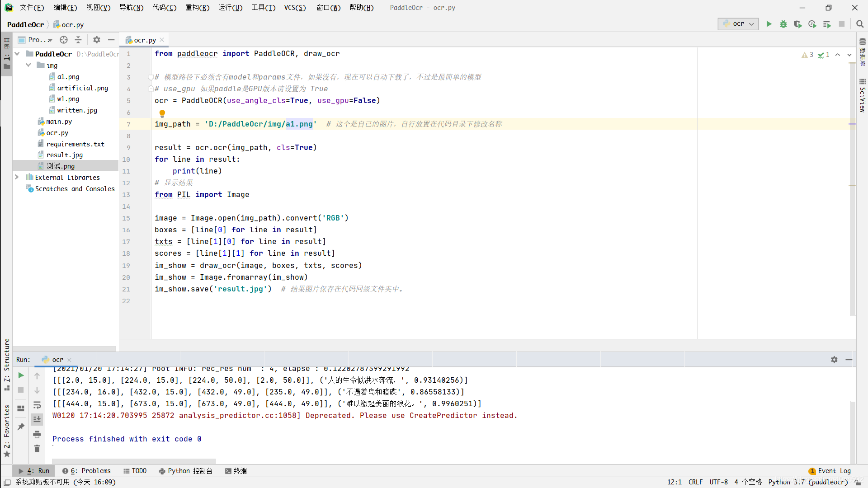Close the ocr.py editor tab

(x=162, y=40)
